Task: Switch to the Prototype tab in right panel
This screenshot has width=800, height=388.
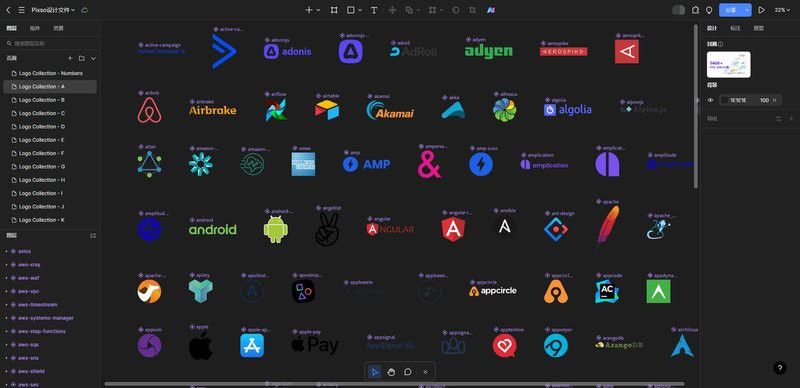Action: pos(759,28)
